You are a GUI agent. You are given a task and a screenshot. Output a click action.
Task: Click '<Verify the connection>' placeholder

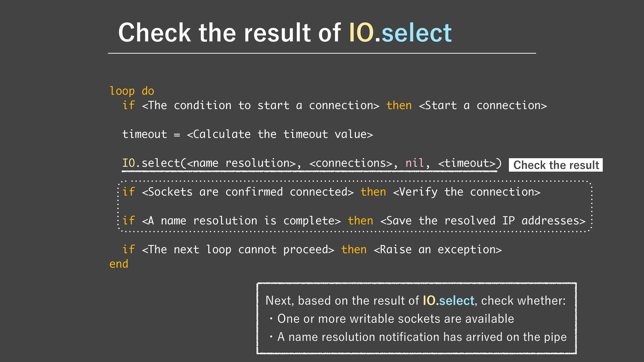pos(467,192)
